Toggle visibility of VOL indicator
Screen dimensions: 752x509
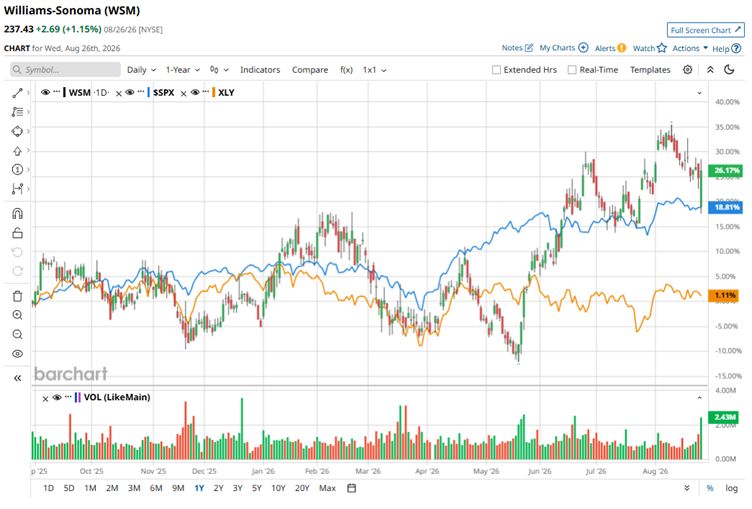click(x=57, y=397)
